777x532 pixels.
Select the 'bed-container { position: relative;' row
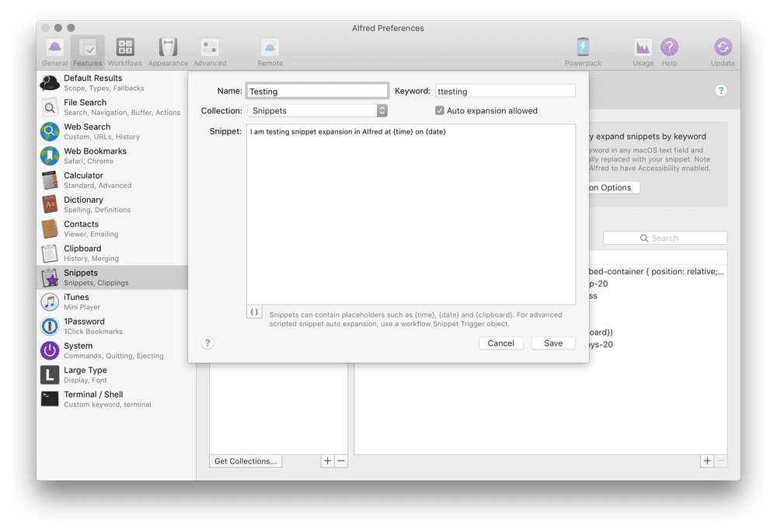(x=657, y=272)
